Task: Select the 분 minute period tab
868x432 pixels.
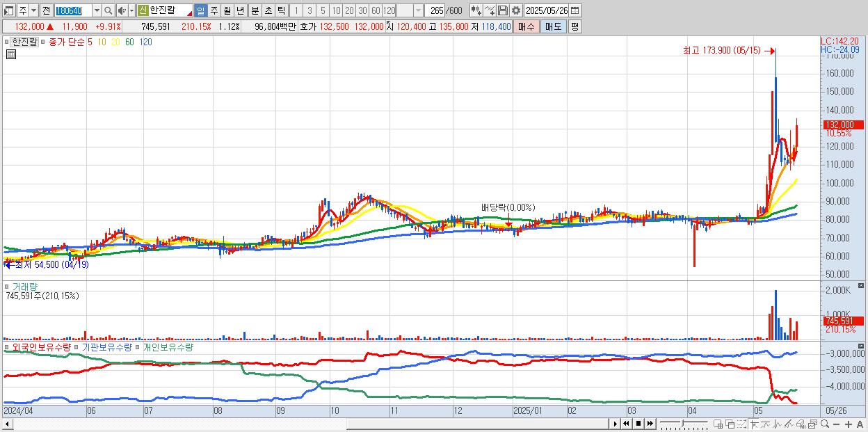Action: (x=255, y=10)
